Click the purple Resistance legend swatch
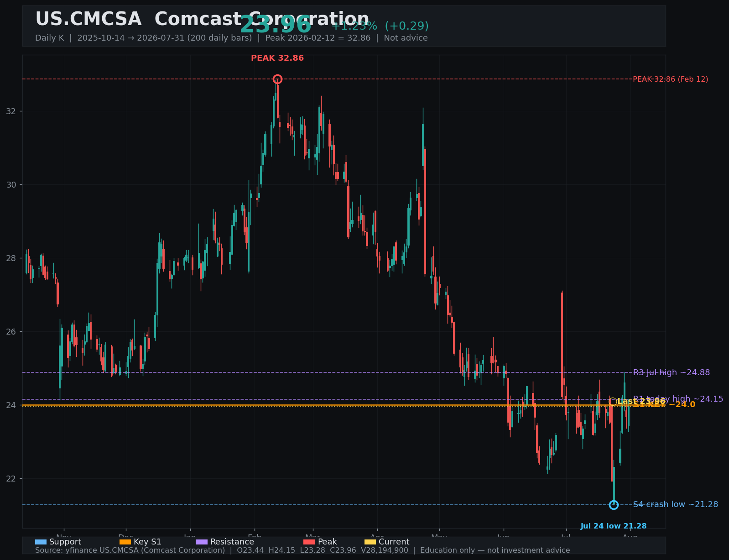Screen dimensions: 729x560 [202, 542]
